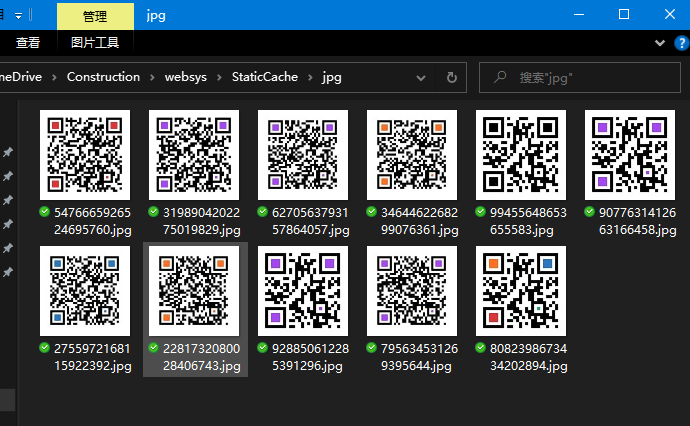This screenshot has width=690, height=426.
Task: Open the 管理 ribbon tab
Action: [95, 16]
